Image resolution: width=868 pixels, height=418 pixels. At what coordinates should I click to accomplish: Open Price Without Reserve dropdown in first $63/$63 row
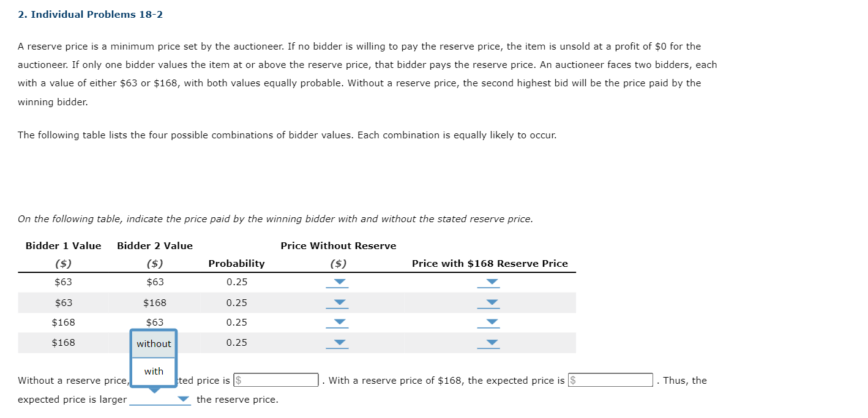click(338, 282)
